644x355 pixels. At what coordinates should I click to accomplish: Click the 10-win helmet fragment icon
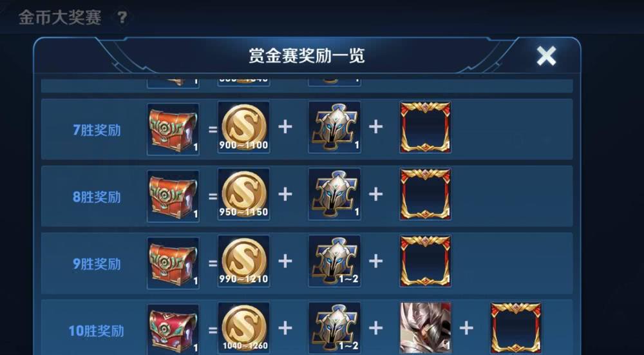coord(334,329)
